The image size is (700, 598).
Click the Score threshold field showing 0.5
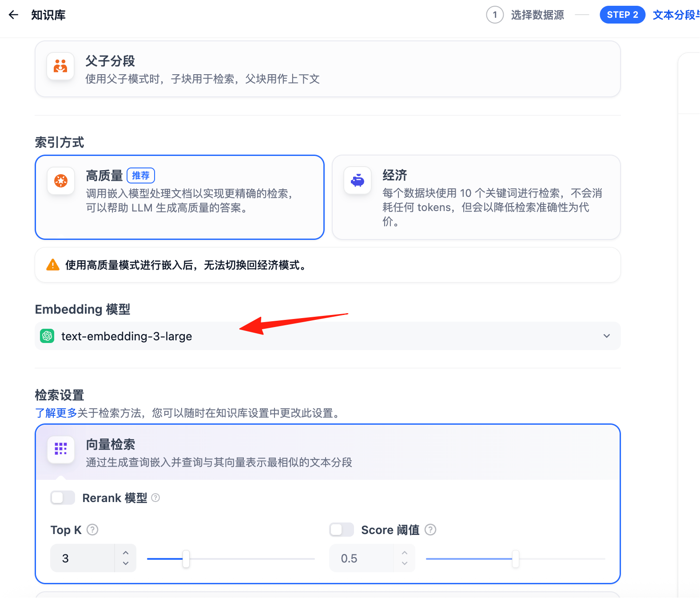point(362,558)
